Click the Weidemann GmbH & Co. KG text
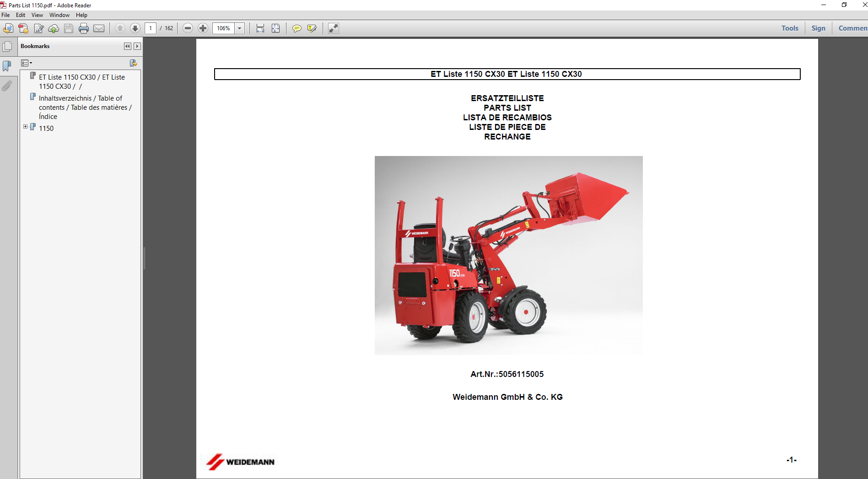This screenshot has width=868, height=479. [507, 397]
